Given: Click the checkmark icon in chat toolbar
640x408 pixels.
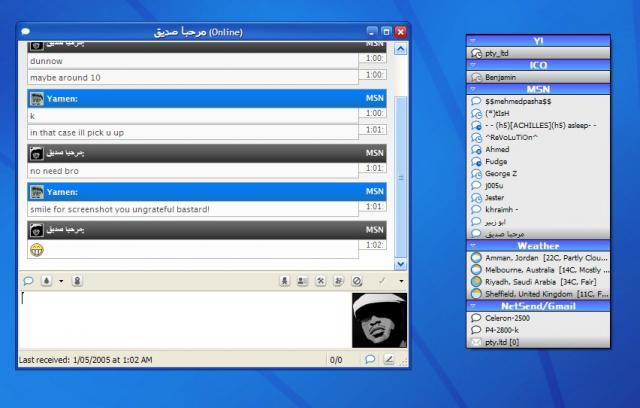Looking at the screenshot, I should 382,281.
